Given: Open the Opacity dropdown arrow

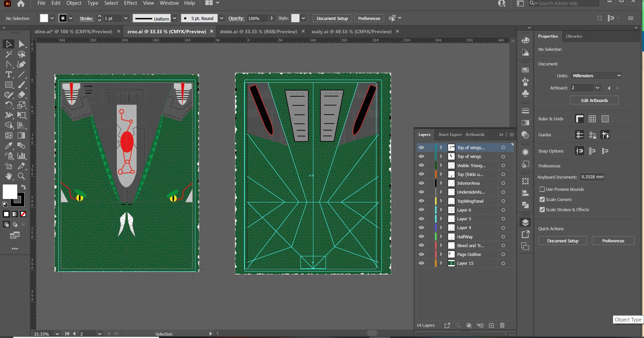Looking at the screenshot, I should tap(272, 18).
